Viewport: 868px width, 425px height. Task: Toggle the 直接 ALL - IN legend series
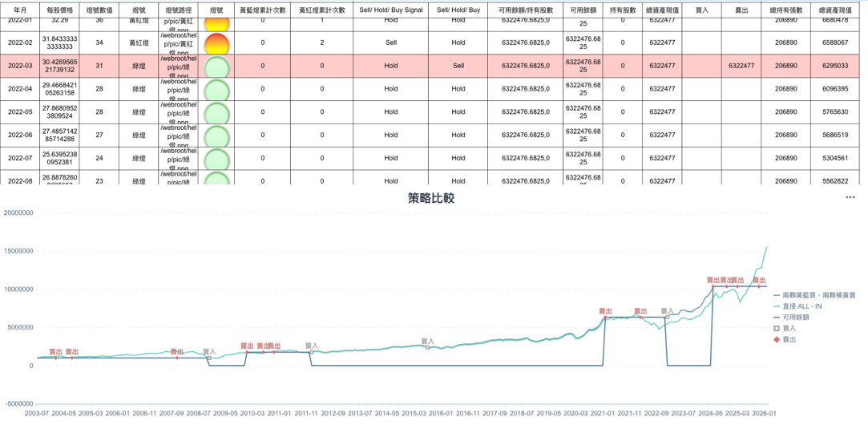coord(801,306)
